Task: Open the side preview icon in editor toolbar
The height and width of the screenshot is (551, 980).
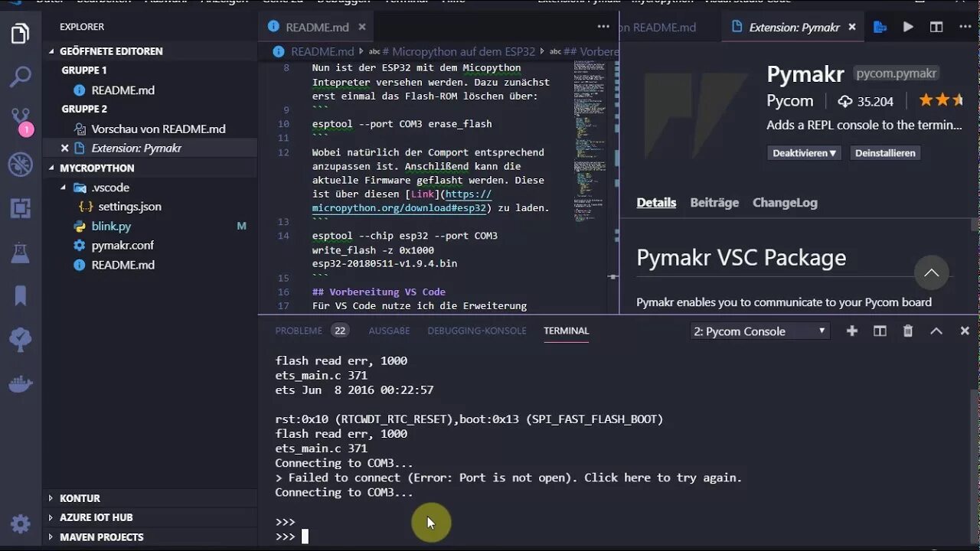Action: [880, 27]
